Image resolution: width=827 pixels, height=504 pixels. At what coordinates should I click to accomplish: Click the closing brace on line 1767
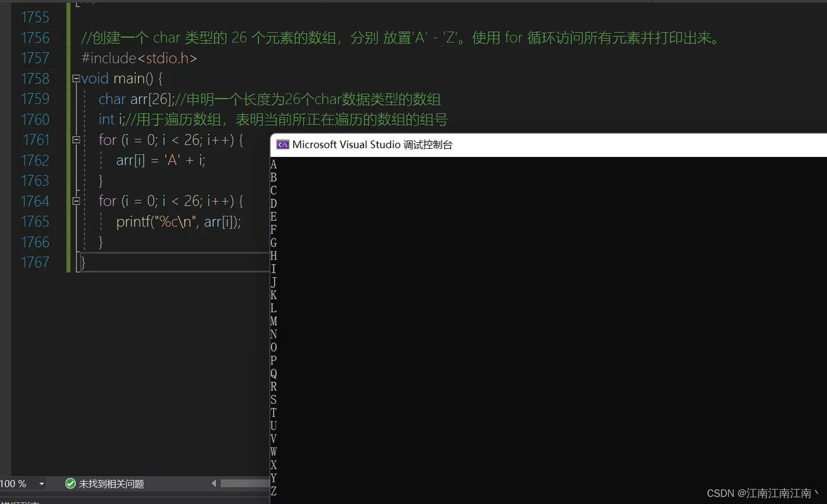83,263
